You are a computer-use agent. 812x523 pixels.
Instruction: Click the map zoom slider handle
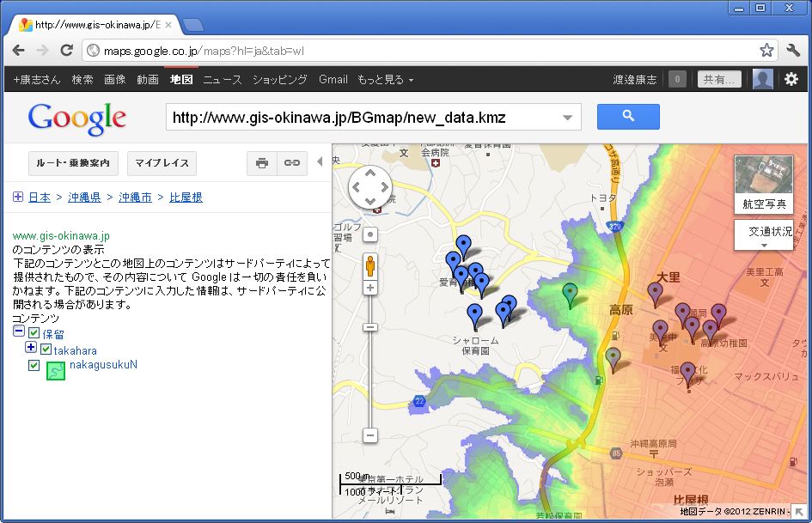[369, 327]
